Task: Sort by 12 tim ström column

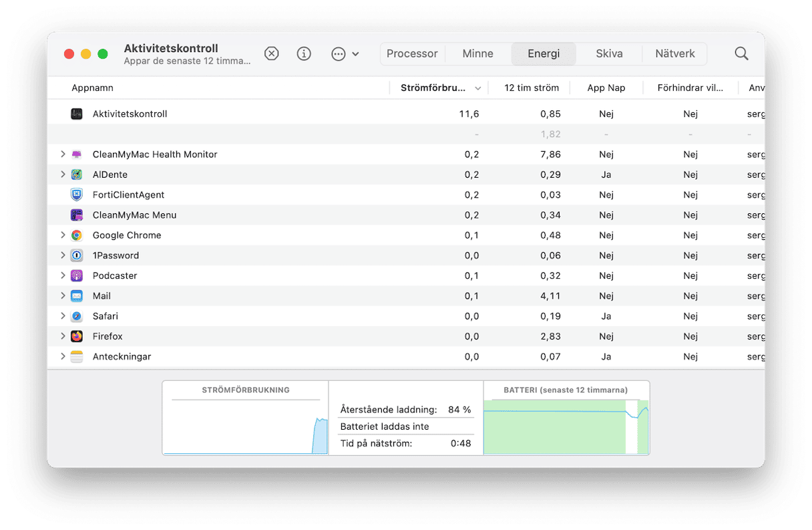Action: (532, 88)
